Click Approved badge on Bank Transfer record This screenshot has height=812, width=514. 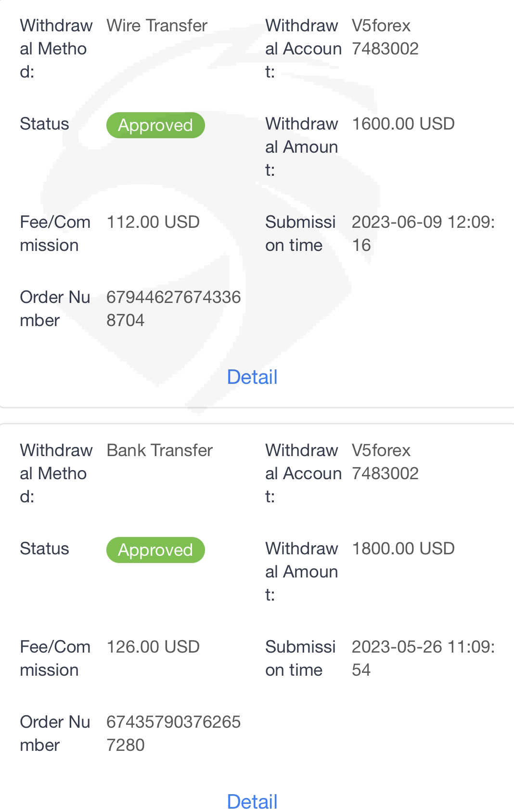point(155,550)
